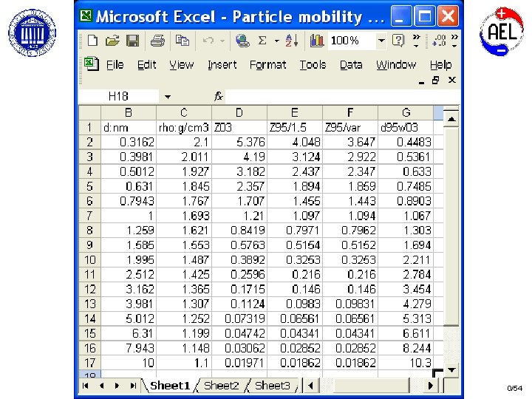Switch to the Sheet2 tab
This screenshot has width=532, height=399.
pos(221,386)
